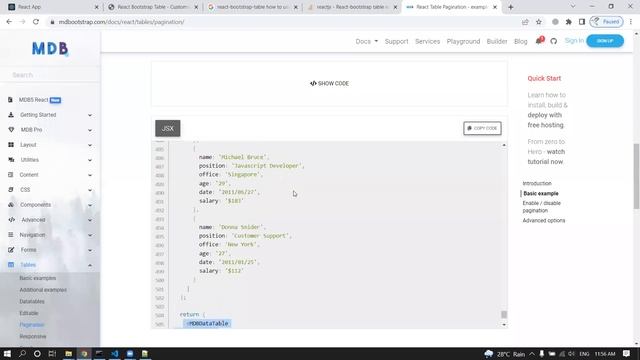
Task: Switch to Visual Studio Code in taskbar
Action: [x=115, y=353]
